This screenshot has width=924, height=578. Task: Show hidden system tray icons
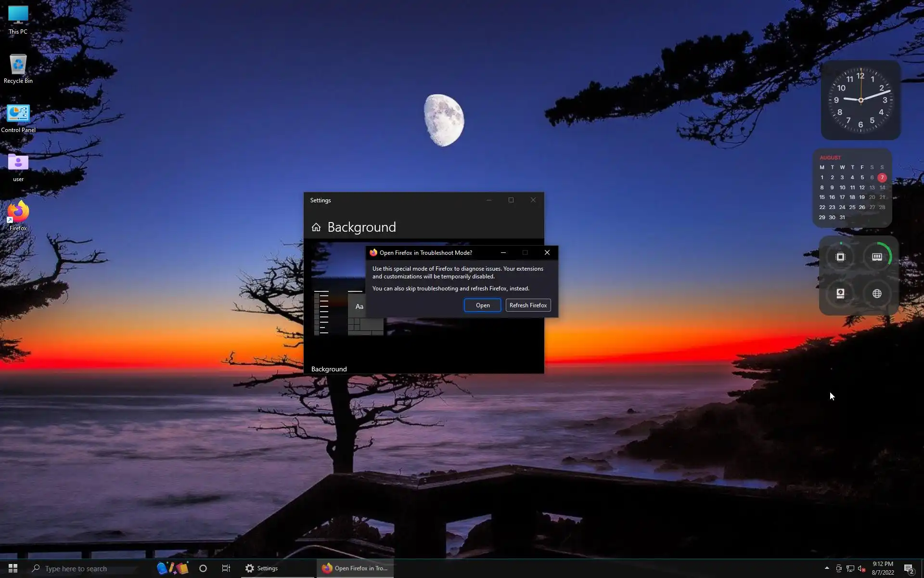click(x=827, y=568)
